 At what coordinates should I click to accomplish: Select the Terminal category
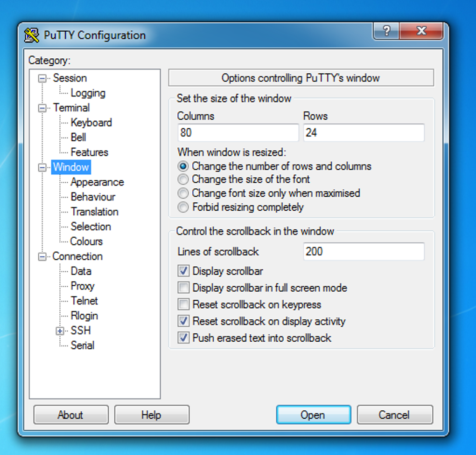tap(71, 108)
